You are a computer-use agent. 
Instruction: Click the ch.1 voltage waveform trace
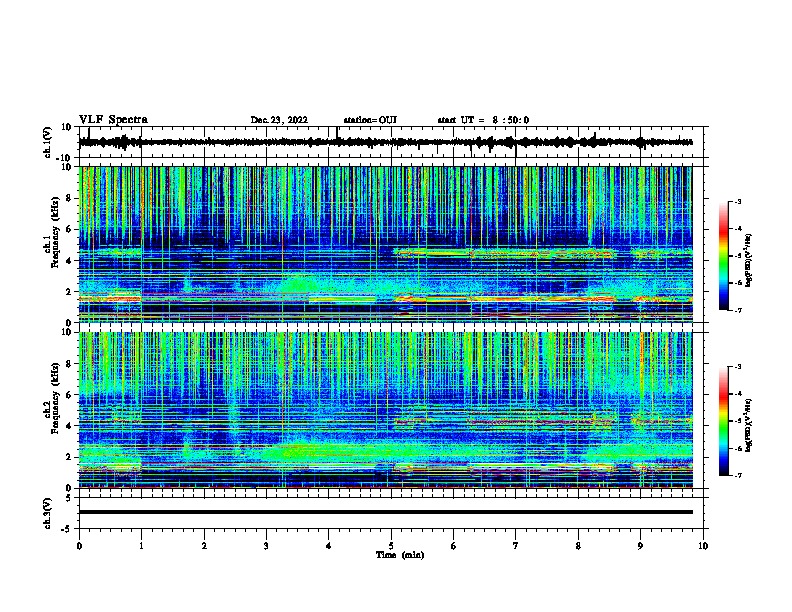tap(385, 142)
